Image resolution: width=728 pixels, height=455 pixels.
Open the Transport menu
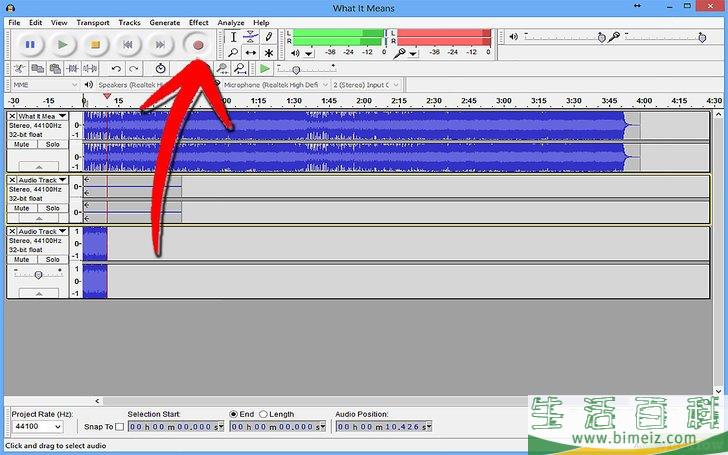93,22
